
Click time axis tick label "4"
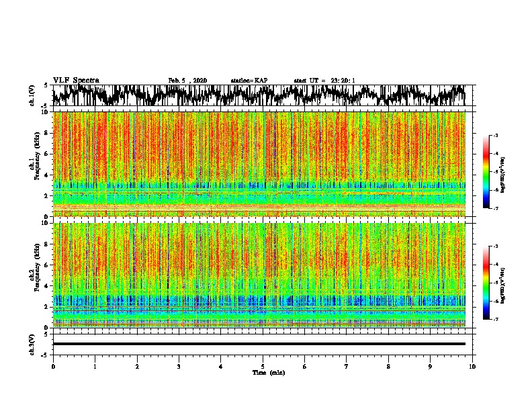[221, 367]
